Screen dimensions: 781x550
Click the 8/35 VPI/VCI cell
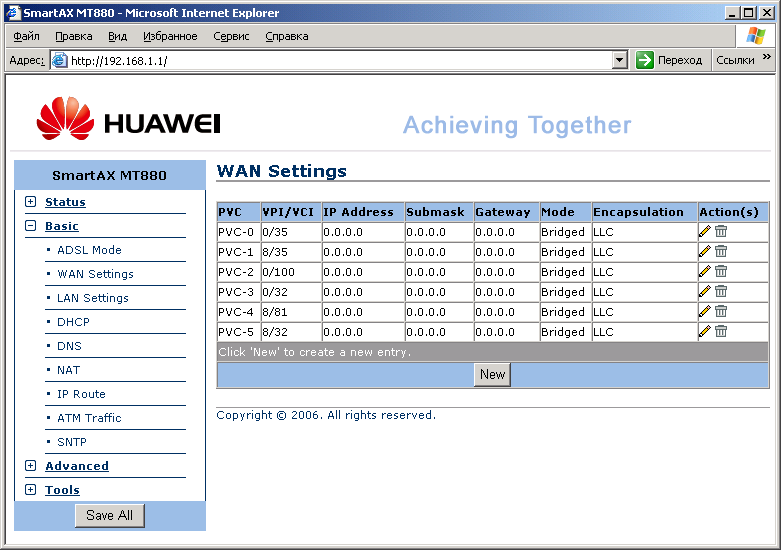click(x=291, y=252)
